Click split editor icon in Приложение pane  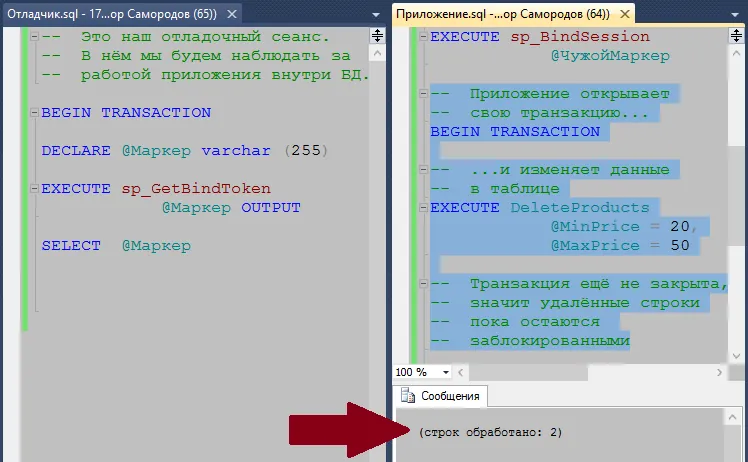coord(736,35)
